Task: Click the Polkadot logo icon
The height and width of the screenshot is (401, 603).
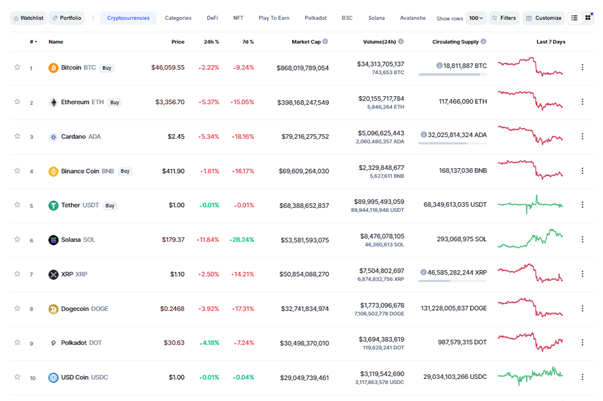Action: 53,343
